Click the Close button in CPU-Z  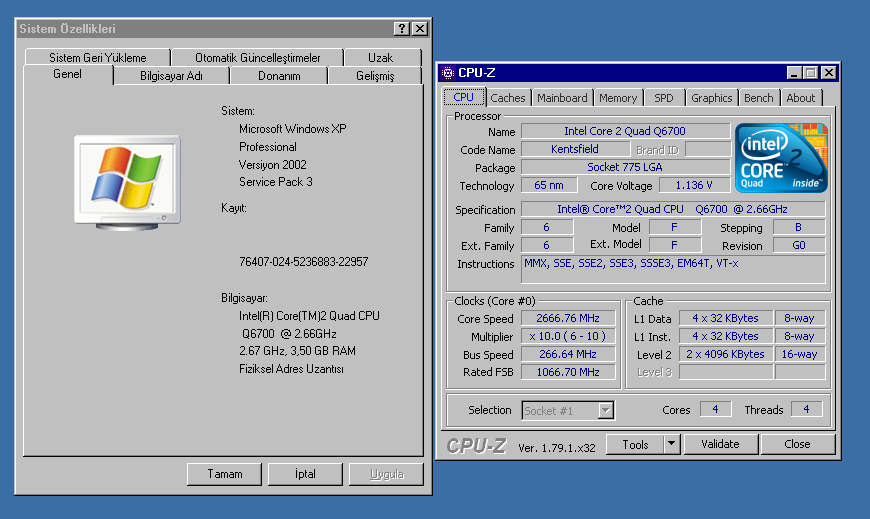797,444
